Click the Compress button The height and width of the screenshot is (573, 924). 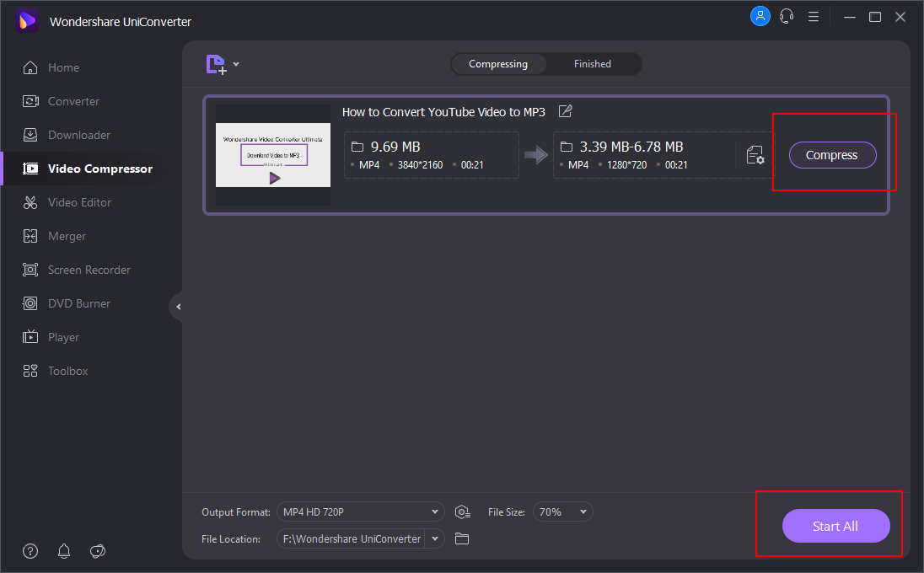[x=832, y=155]
